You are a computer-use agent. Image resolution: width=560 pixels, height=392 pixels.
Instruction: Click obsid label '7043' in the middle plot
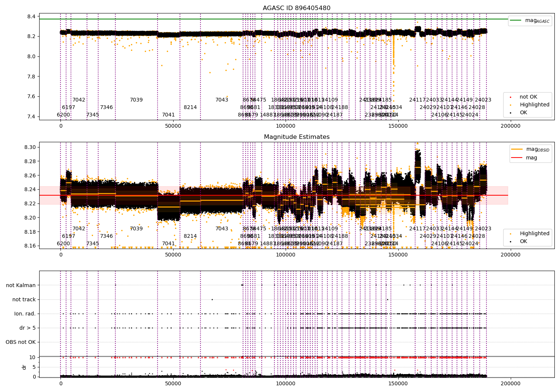pos(222,229)
